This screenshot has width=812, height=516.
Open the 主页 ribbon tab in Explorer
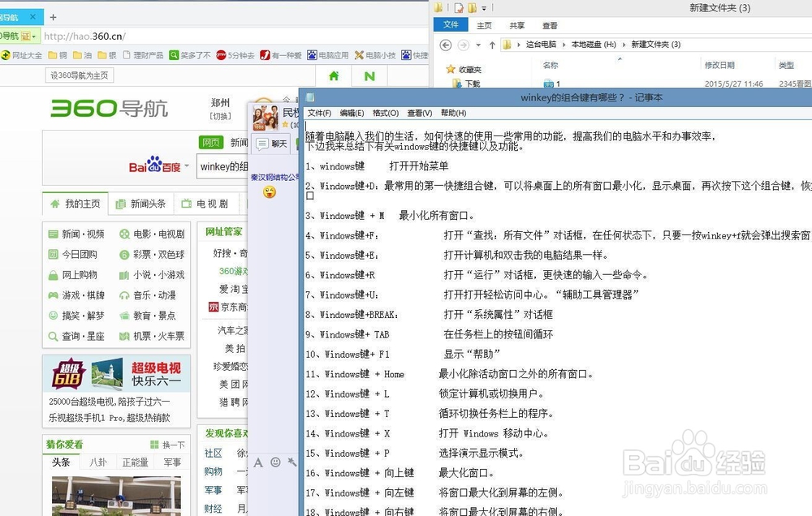pyautogui.click(x=484, y=25)
